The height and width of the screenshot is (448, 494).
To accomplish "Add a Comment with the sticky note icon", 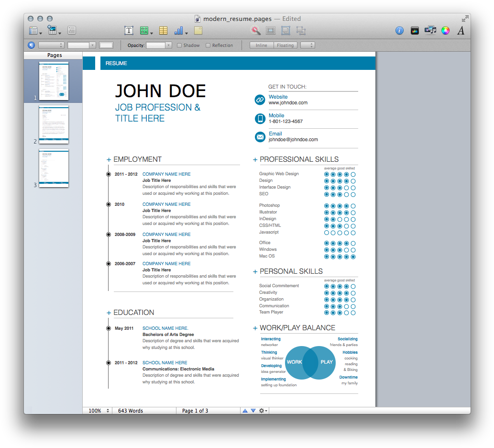I will coord(198,31).
